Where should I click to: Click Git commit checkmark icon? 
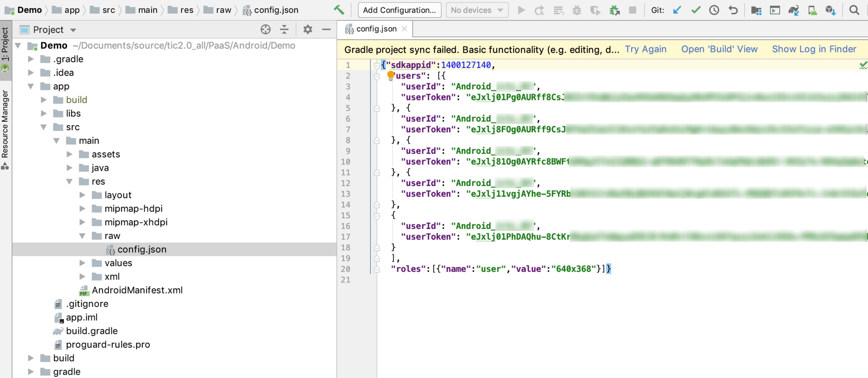(x=696, y=10)
